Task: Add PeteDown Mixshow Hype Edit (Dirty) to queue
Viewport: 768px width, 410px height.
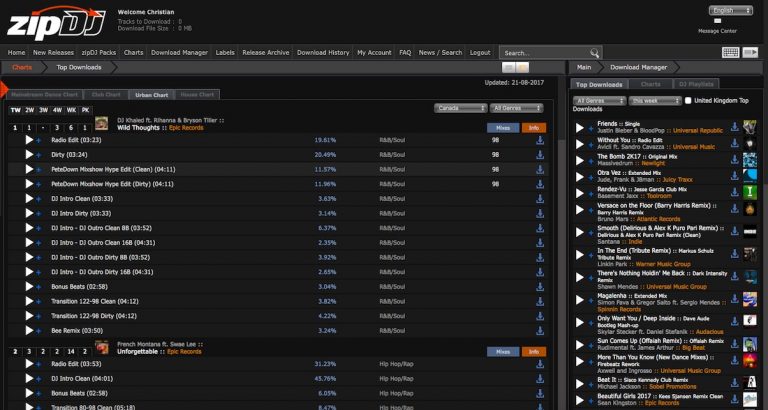Action: click(x=38, y=185)
